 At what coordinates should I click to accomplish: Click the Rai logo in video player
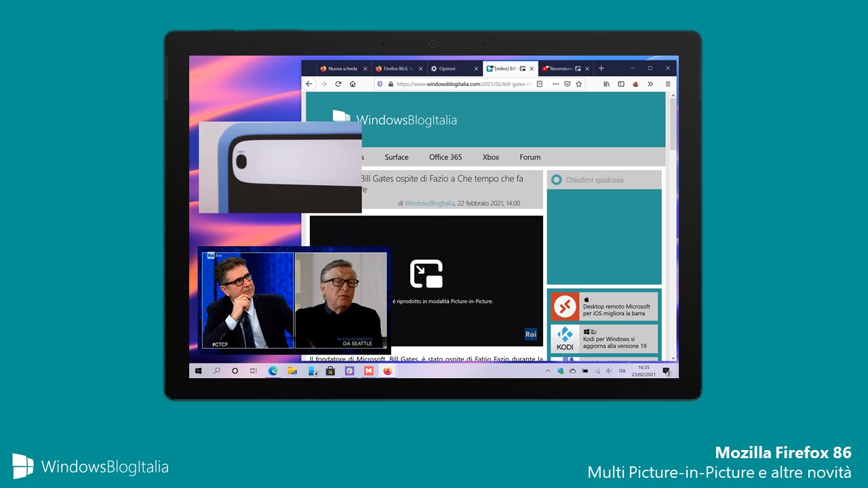tap(531, 334)
